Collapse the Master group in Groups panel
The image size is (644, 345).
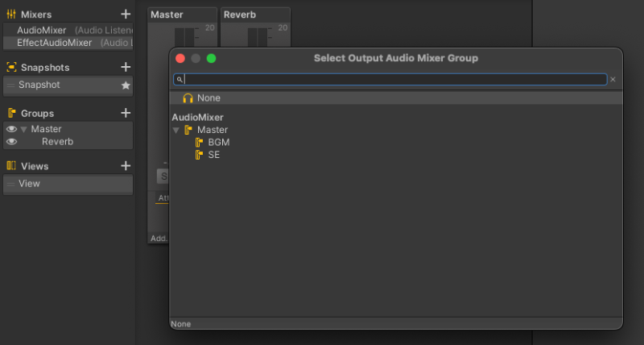pos(23,129)
